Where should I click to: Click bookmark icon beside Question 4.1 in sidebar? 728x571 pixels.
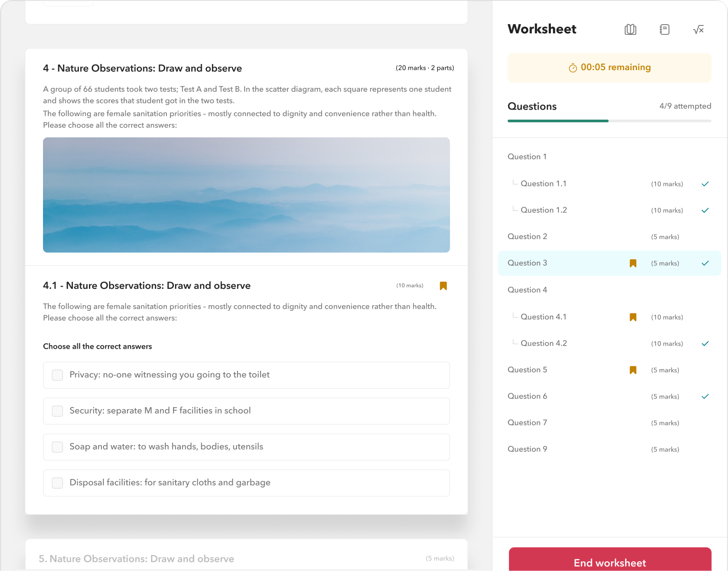(633, 317)
